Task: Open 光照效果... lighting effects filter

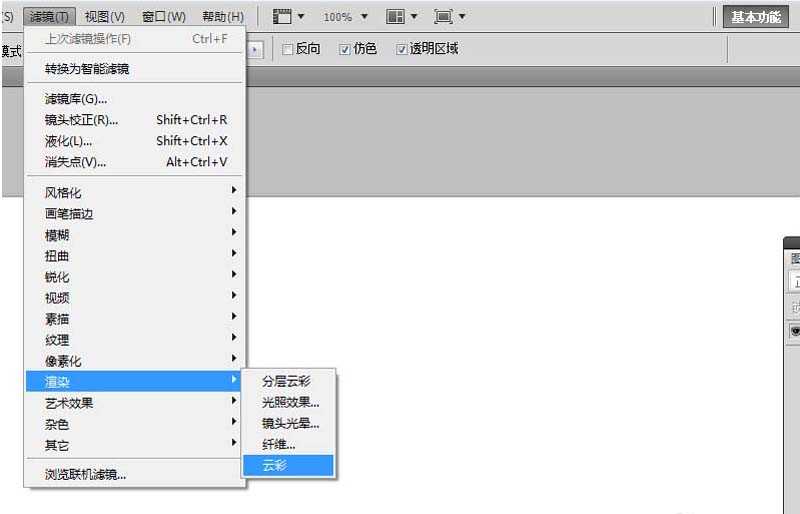Action: 290,402
